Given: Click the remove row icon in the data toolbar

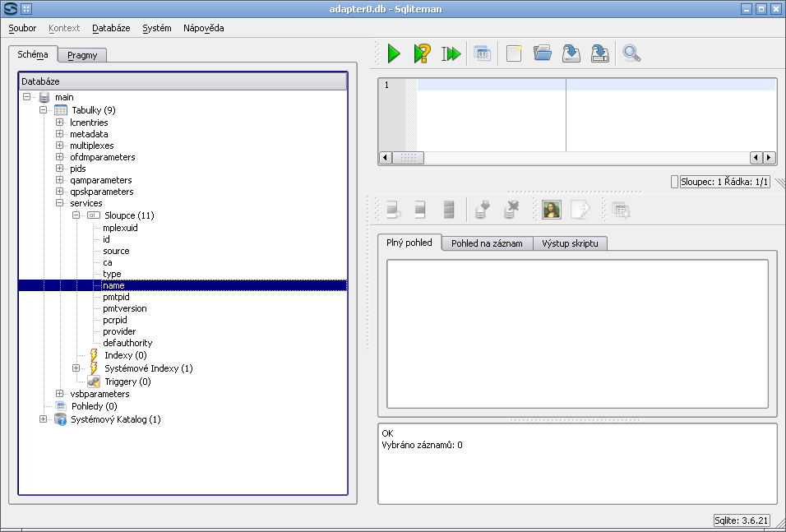Looking at the screenshot, I should point(420,210).
